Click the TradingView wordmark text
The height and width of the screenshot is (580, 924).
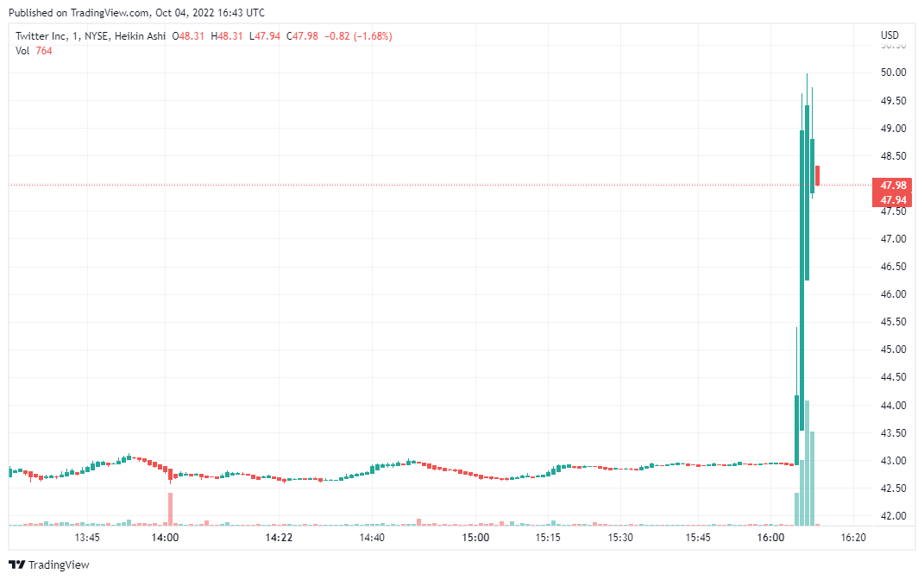coord(59,564)
